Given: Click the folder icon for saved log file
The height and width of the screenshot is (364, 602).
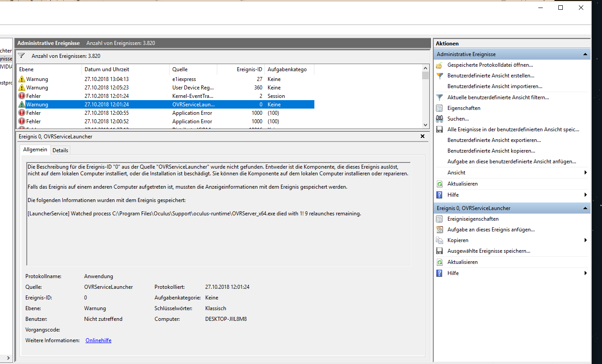Looking at the screenshot, I should tap(439, 65).
